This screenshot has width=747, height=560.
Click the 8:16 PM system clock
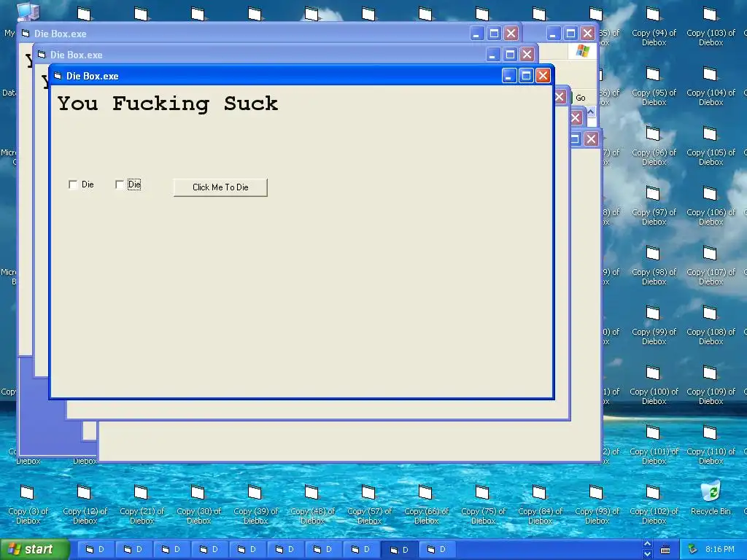[719, 550]
